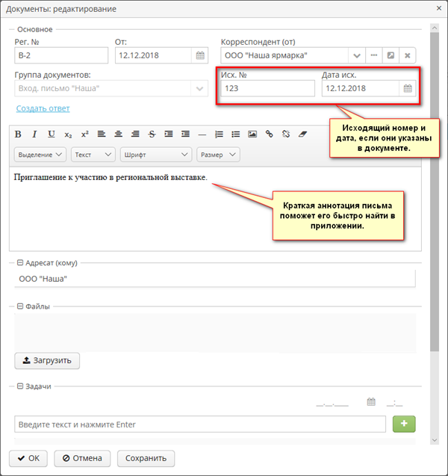Click the Сохранить button
The image size is (448, 476).
[146, 458]
